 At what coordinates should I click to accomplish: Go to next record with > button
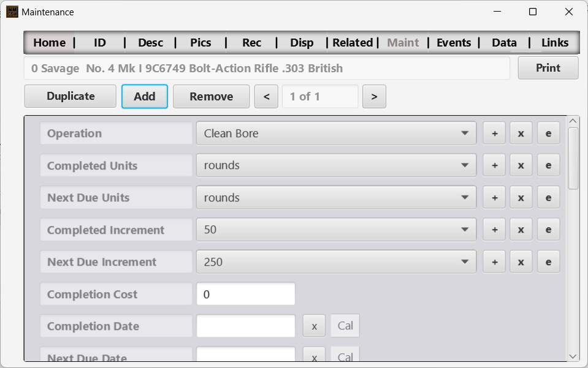(374, 97)
